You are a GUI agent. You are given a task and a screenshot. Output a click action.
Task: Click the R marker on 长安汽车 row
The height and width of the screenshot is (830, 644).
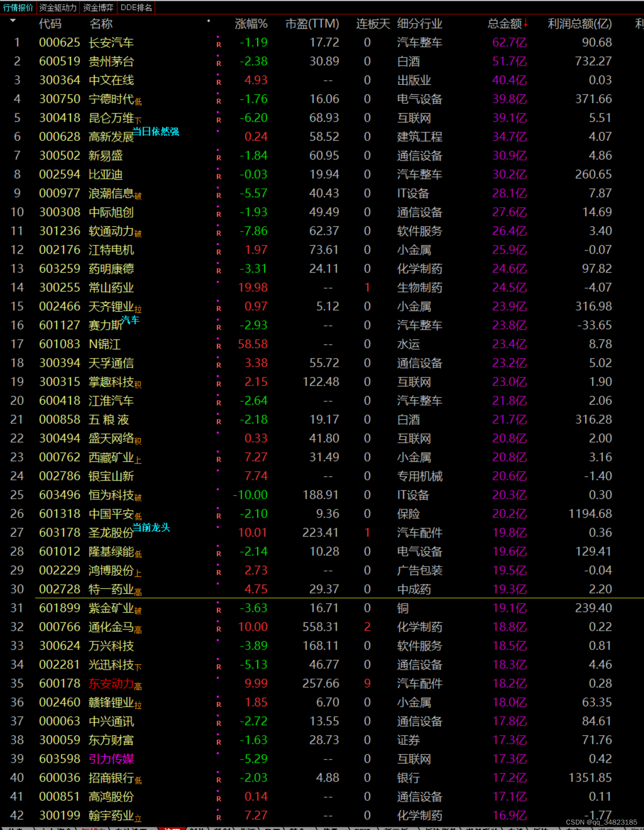pos(219,44)
